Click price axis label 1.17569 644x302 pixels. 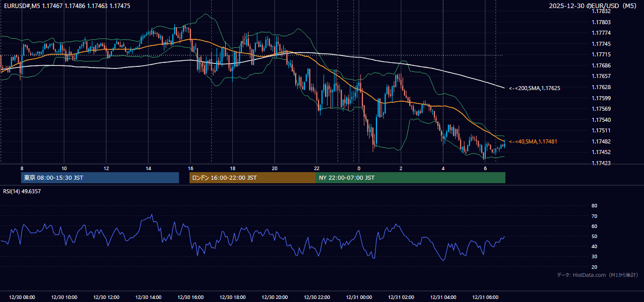[x=602, y=109]
